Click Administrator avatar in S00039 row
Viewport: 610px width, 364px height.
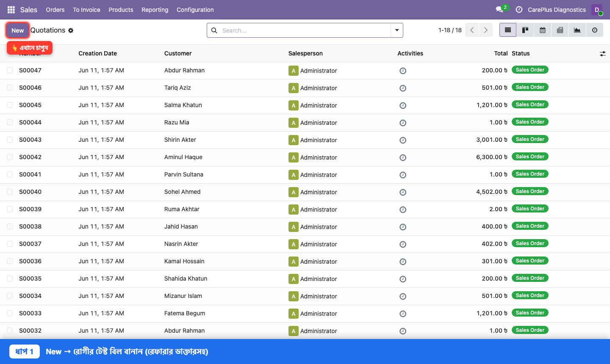pyautogui.click(x=293, y=210)
